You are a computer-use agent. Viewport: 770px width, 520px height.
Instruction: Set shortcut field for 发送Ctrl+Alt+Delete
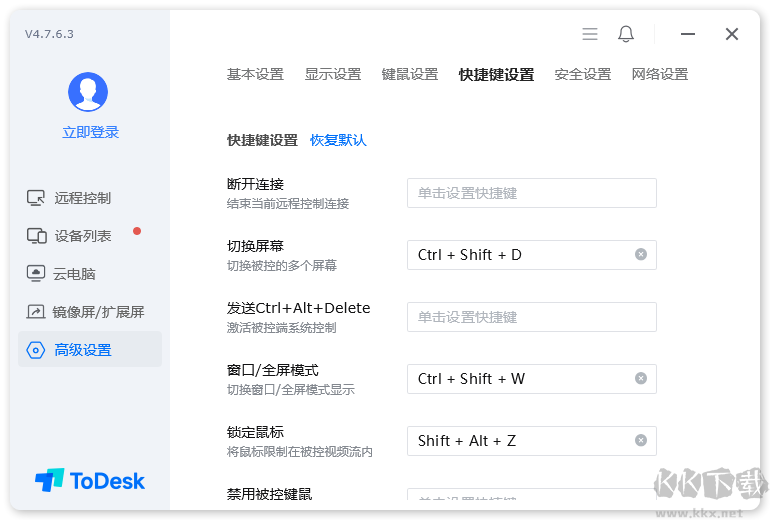[x=532, y=317]
